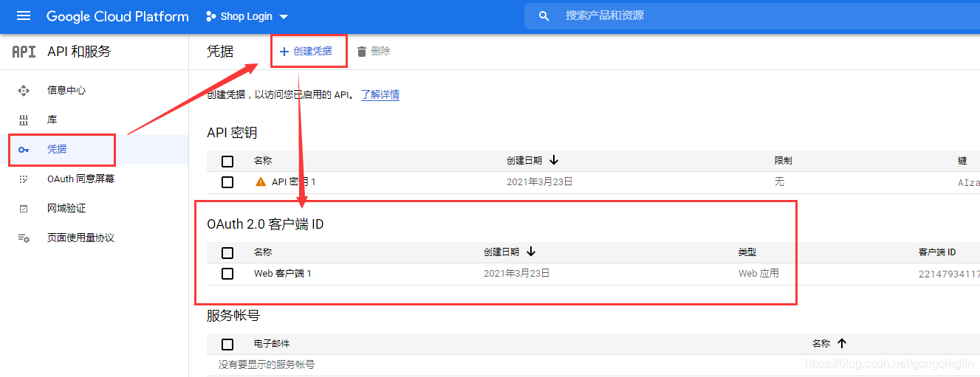Open API 密钥 1 entry
Viewport: 980px width, 377px height.
294,181
